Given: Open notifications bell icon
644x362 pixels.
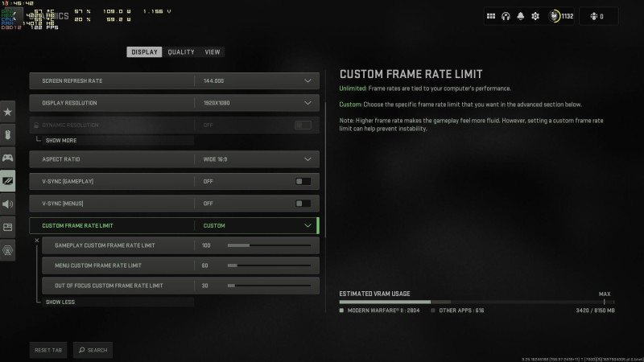Looking at the screenshot, I should [520, 16].
